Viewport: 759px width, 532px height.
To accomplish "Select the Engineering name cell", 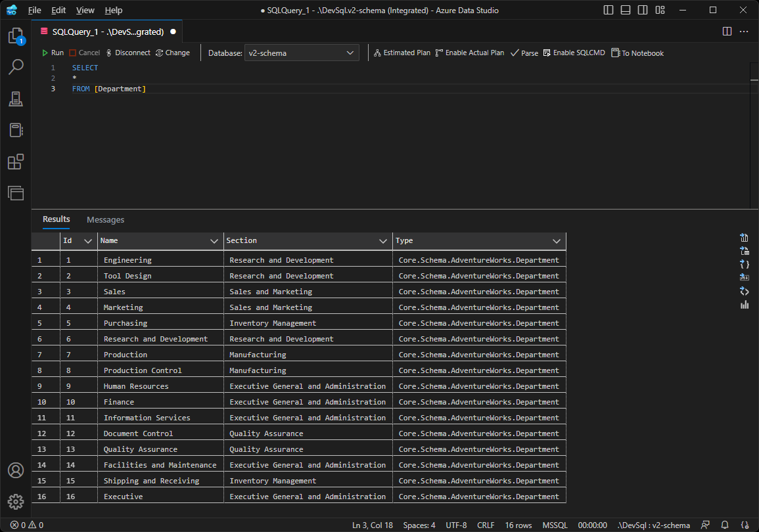I will coord(160,259).
